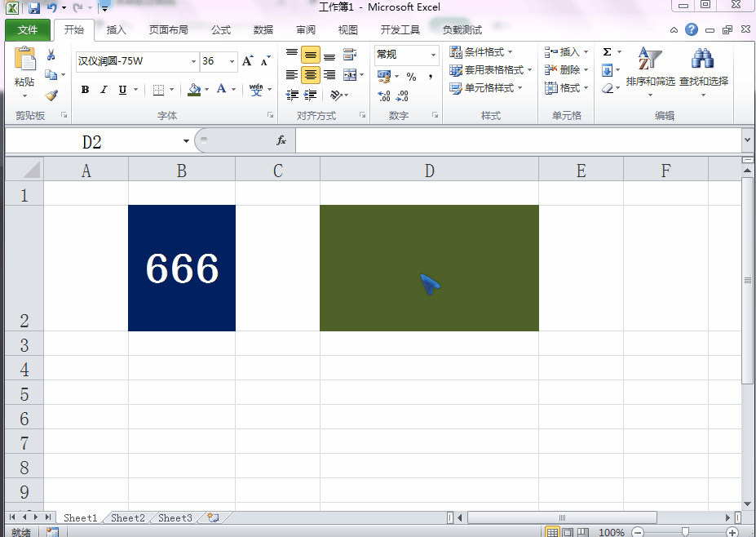Toggle middle vertical align
The width and height of the screenshot is (756, 537).
click(x=311, y=55)
